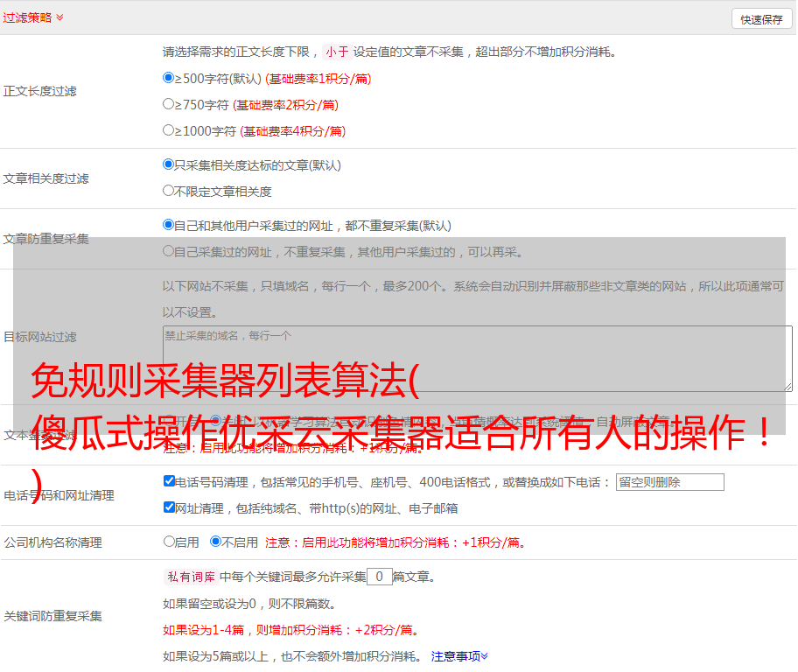Click the keyword article count field

coord(379,577)
